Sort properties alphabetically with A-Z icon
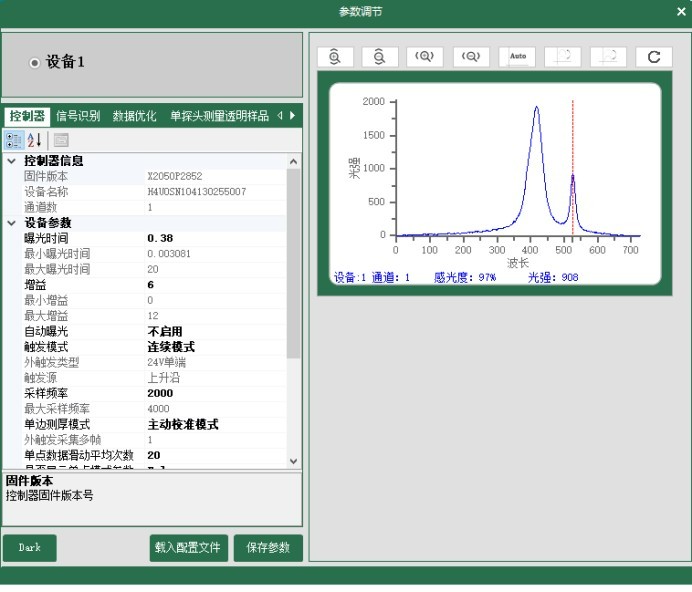 click(x=35, y=140)
